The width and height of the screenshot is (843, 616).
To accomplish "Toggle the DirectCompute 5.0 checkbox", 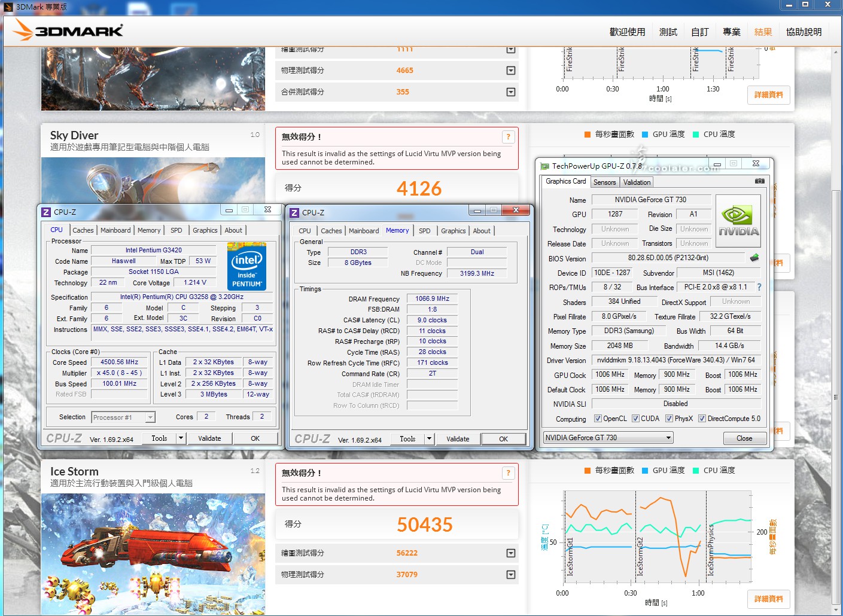I will (702, 419).
